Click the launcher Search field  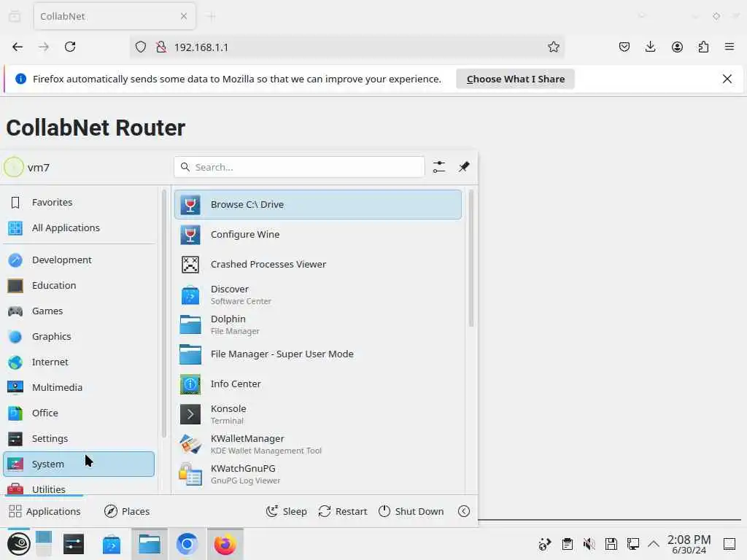click(x=299, y=167)
